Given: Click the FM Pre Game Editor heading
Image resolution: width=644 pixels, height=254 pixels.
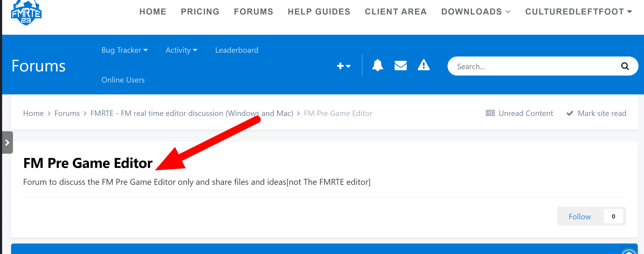Looking at the screenshot, I should point(88,163).
